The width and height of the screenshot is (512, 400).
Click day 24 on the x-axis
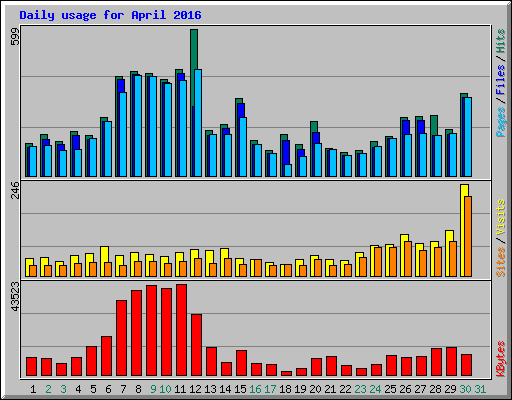375,389
